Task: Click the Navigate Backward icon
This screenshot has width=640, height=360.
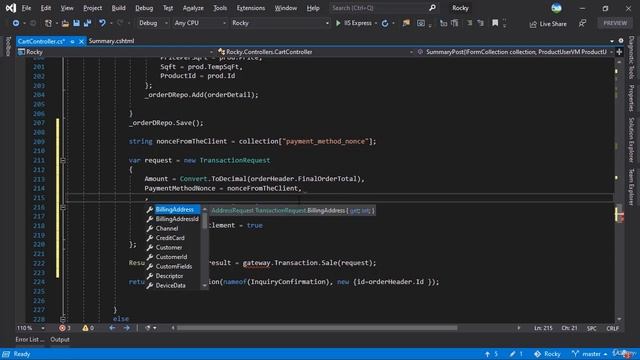Action: 16,23
